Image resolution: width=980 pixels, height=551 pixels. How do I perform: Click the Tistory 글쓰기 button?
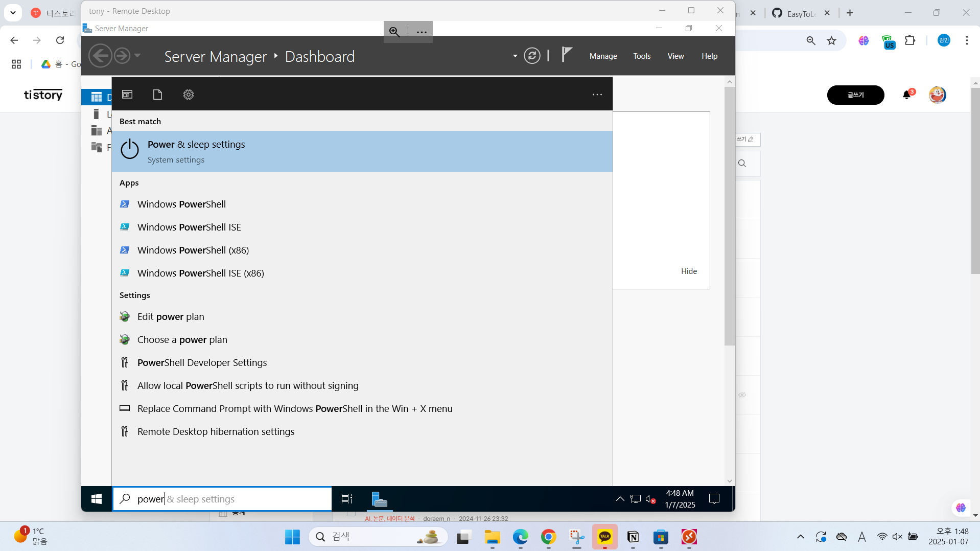[855, 95]
